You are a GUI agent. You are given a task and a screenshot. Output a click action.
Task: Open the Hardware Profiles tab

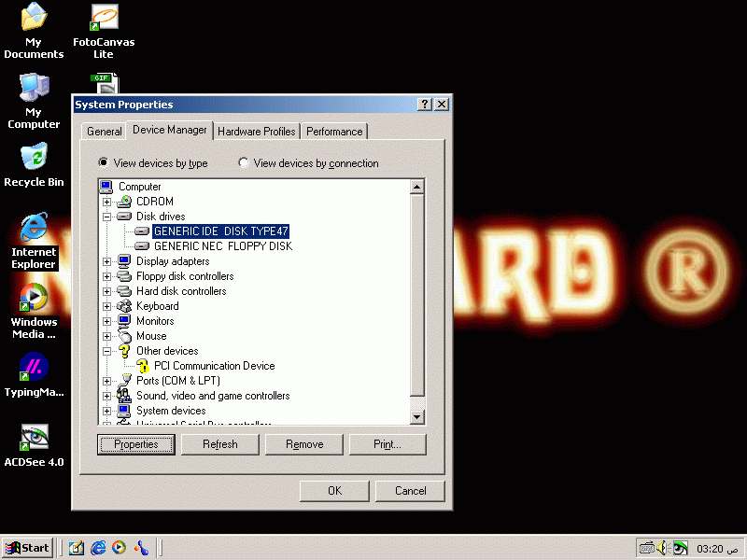coord(256,132)
